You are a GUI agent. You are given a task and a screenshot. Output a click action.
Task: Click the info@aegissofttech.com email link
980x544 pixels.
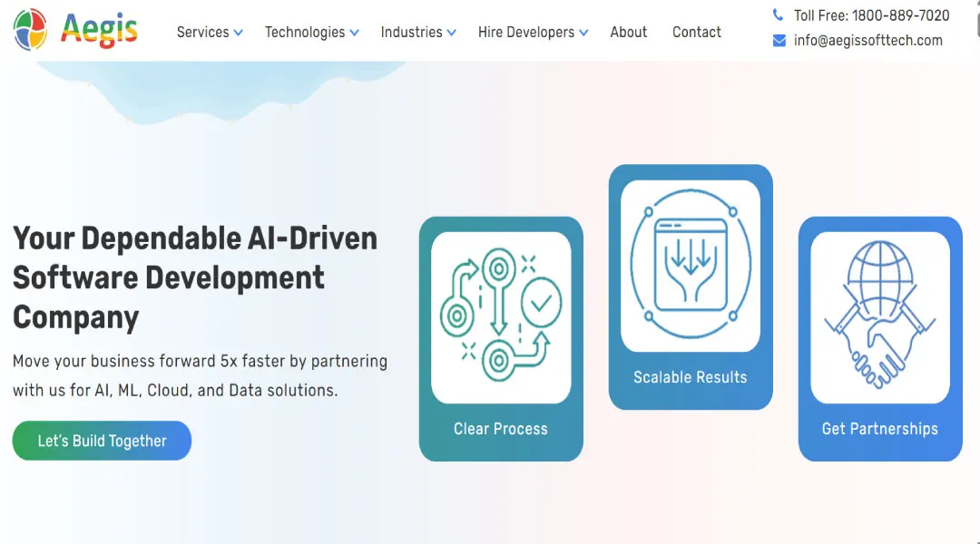867,41
